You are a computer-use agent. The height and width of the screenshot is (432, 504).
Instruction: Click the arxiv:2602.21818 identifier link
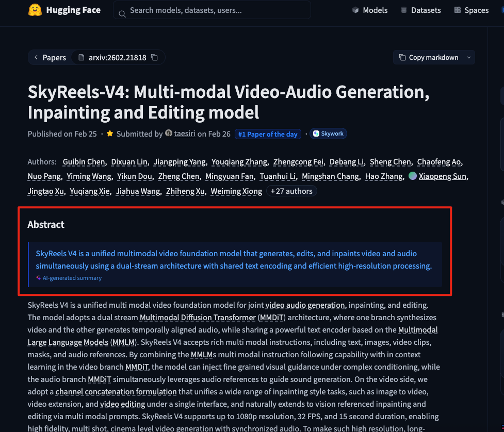point(117,58)
